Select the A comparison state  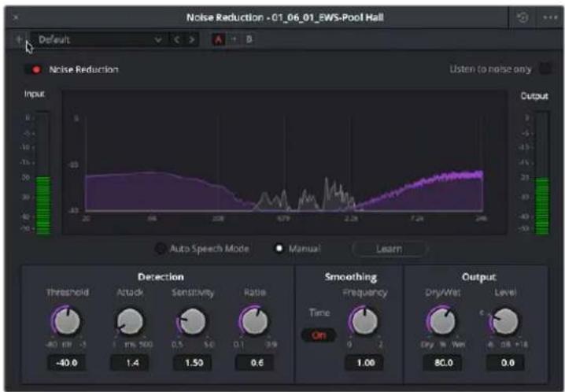pos(218,39)
